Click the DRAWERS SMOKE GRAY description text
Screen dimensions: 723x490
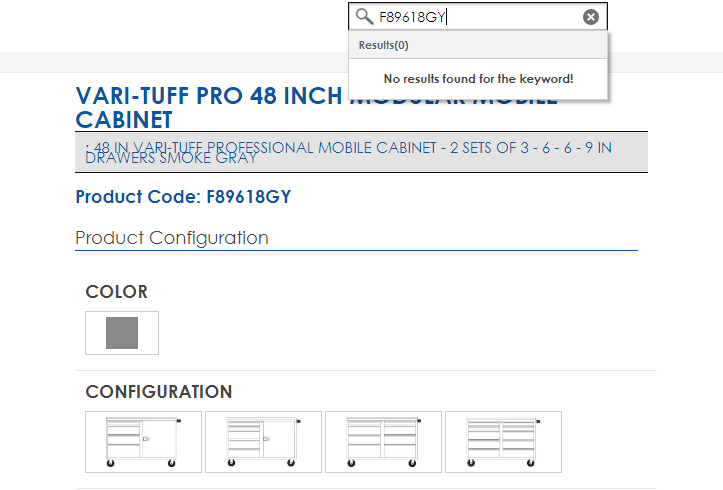172,158
